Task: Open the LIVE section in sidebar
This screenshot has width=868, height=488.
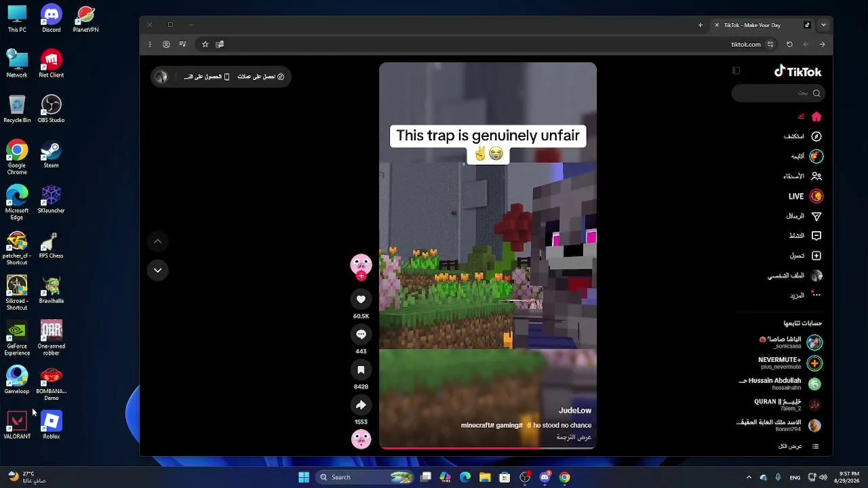Action: 806,196
